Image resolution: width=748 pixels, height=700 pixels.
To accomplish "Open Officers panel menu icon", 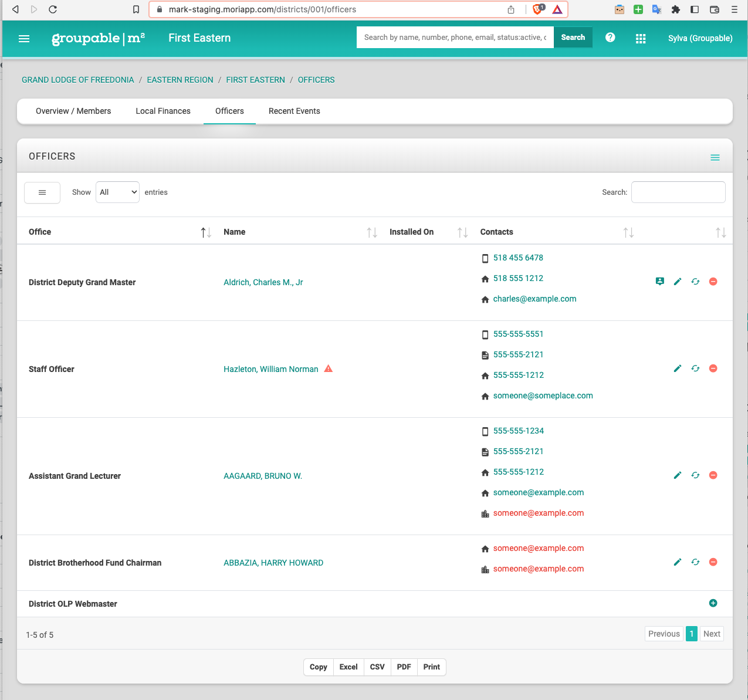I will (x=715, y=157).
